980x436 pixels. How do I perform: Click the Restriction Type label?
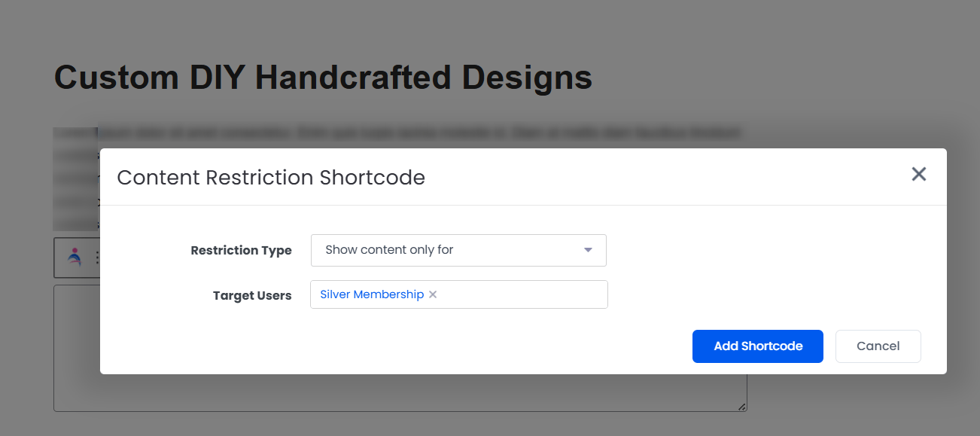[x=241, y=251]
